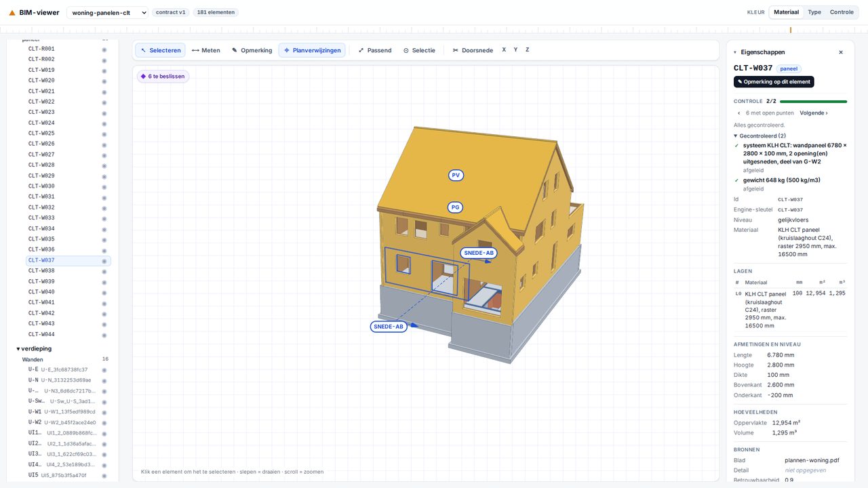868x488 pixels.
Task: Click the 181 elementen badge
Action: click(x=216, y=12)
